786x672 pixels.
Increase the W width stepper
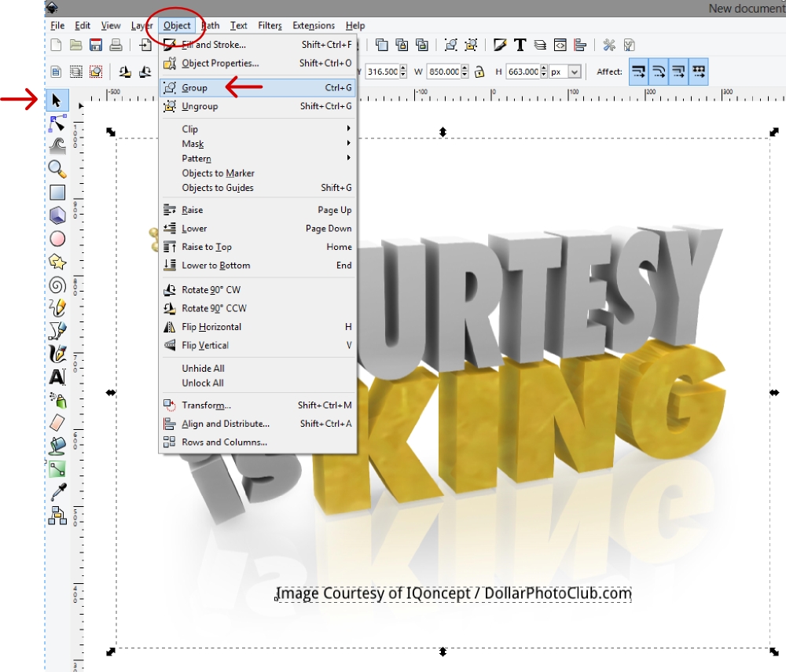coord(465,68)
